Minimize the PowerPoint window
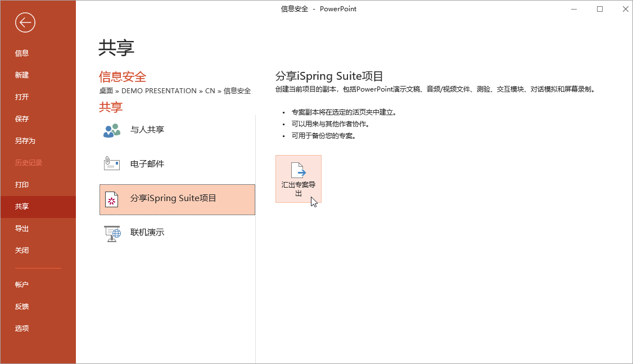Screen dimensions: 633x364 tap(574, 9)
